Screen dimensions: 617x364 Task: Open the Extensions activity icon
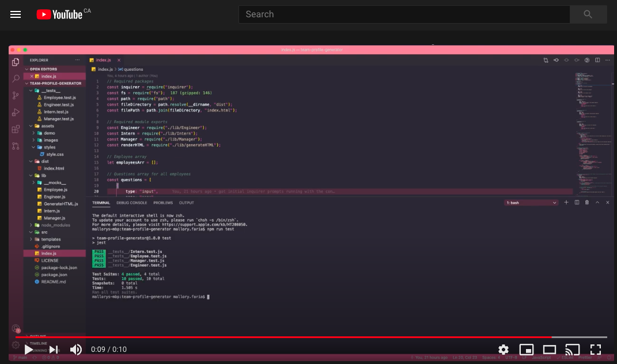(16, 129)
